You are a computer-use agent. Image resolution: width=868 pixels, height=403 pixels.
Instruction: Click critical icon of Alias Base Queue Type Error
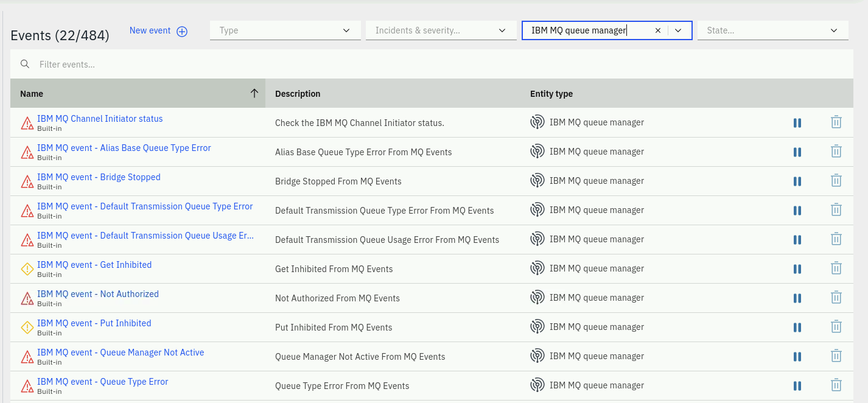tap(27, 152)
